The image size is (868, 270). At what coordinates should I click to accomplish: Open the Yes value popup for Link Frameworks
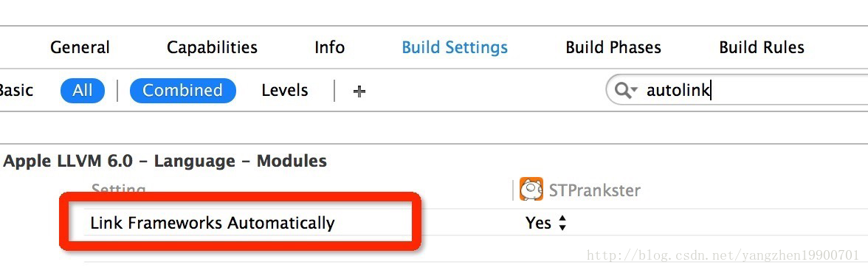pyautogui.click(x=546, y=223)
